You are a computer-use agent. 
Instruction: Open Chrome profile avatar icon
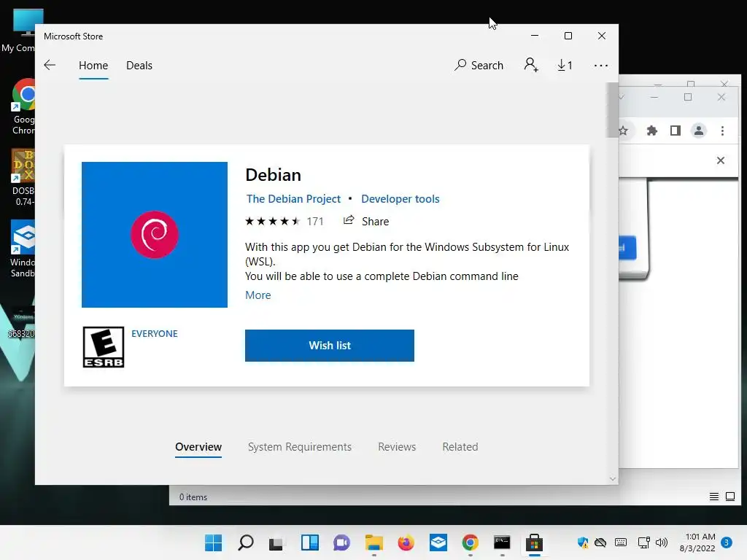click(698, 131)
